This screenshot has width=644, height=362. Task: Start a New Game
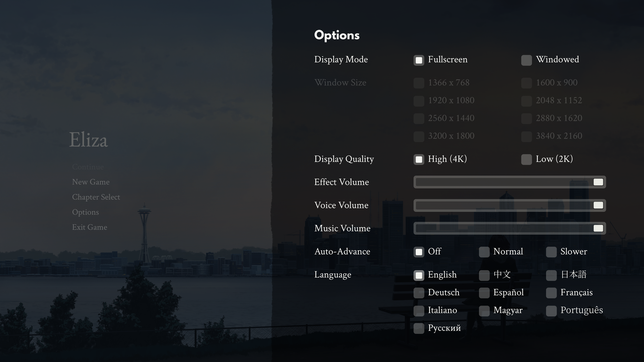(91, 182)
